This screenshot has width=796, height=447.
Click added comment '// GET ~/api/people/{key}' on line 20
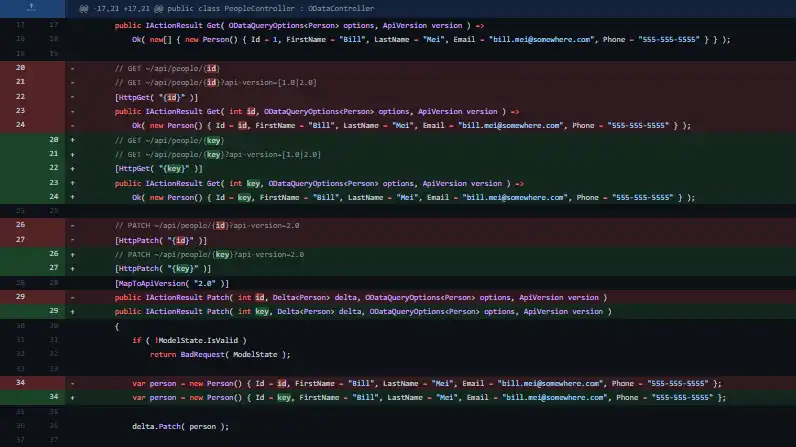click(169, 141)
